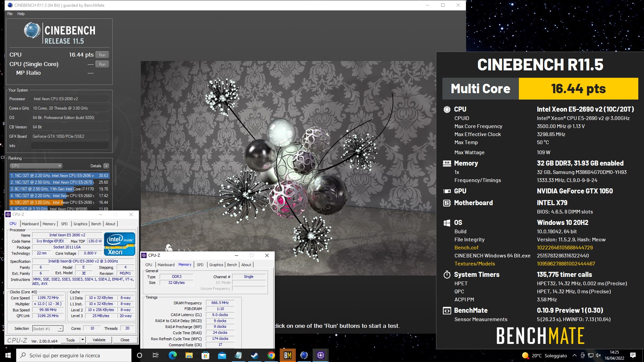
Task: Open the Windows Start menu
Action: tap(8, 355)
